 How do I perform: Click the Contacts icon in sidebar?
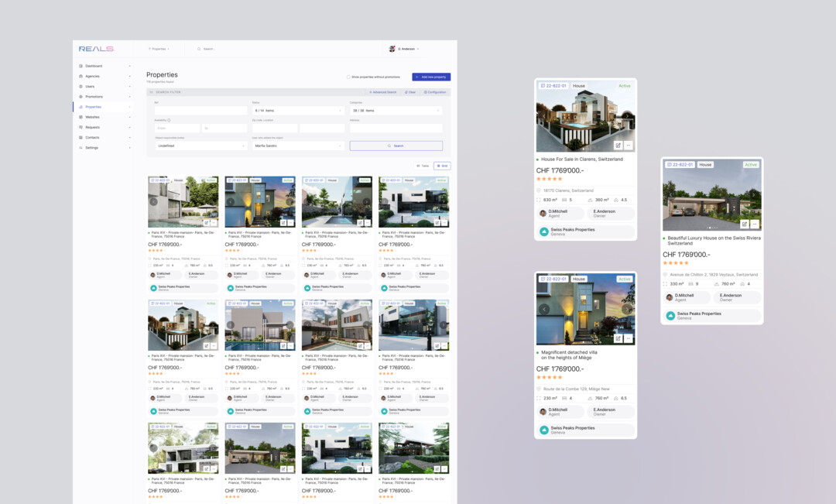click(81, 137)
